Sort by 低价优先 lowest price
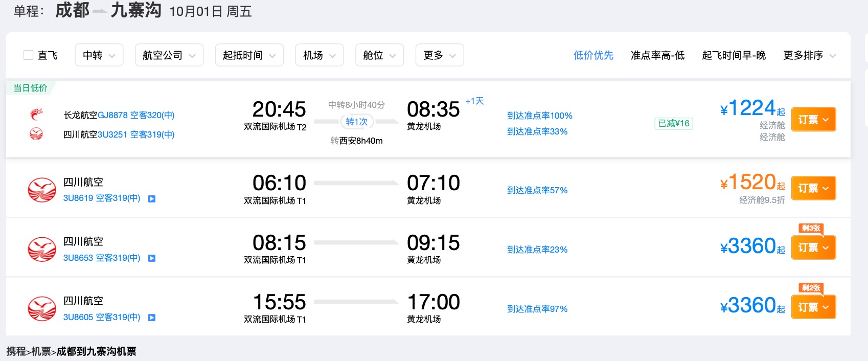This screenshot has width=868, height=361. click(x=593, y=55)
